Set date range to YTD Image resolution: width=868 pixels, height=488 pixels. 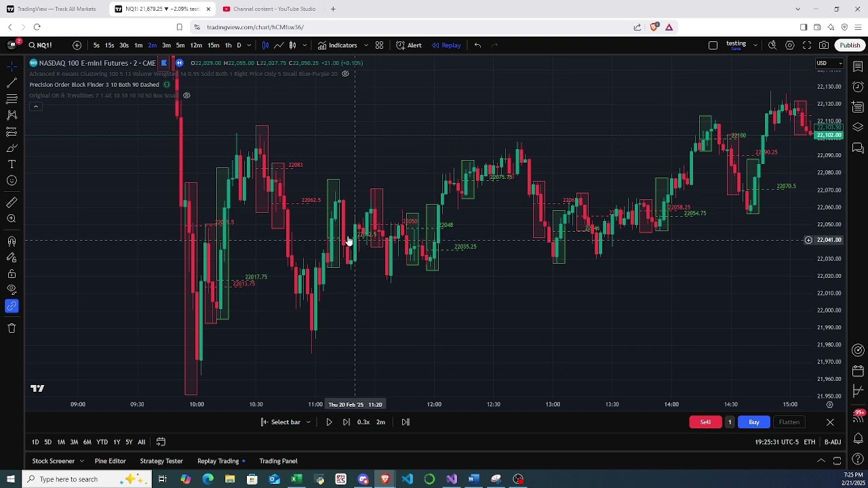(102, 442)
